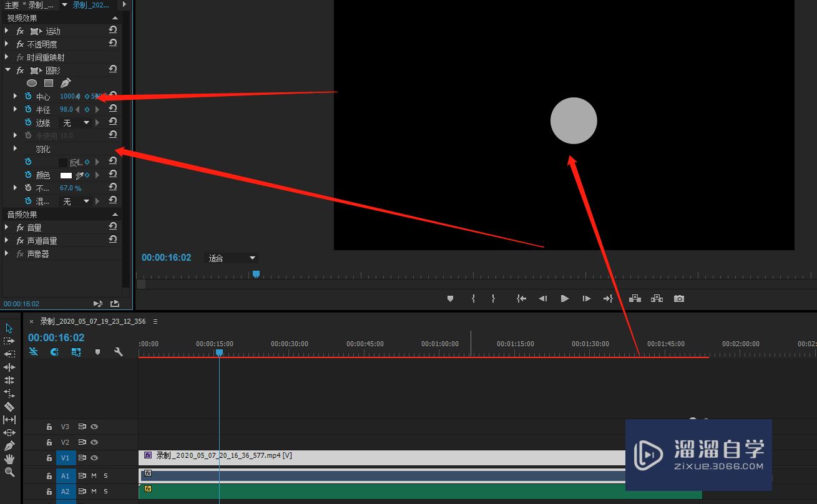Open timeline wrench settings

tap(118, 352)
